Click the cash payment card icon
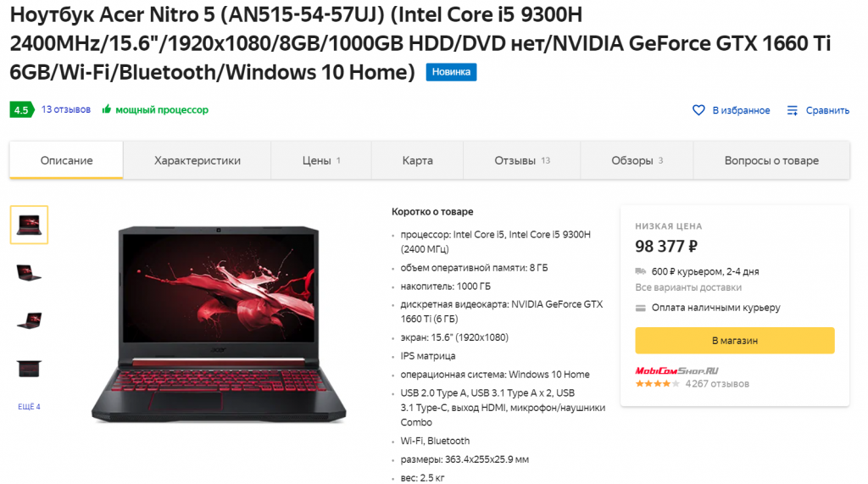Screen dimensions: 868x484 pyautogui.click(x=641, y=308)
